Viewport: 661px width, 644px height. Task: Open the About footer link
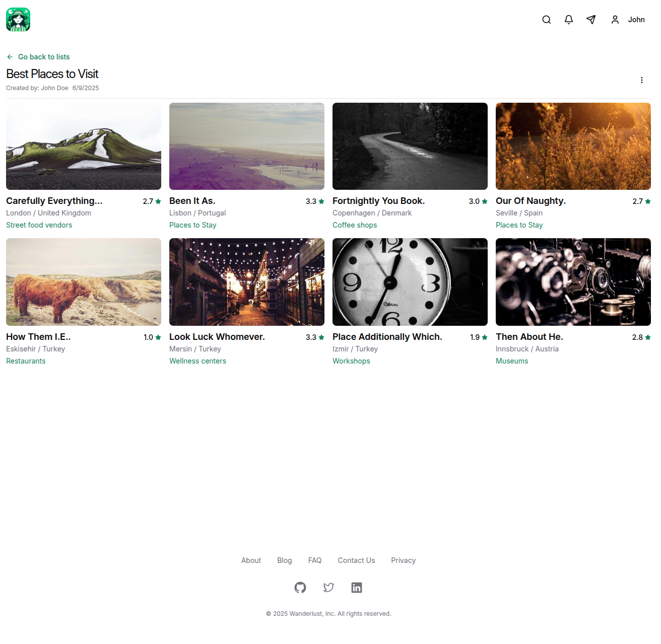[x=251, y=560]
